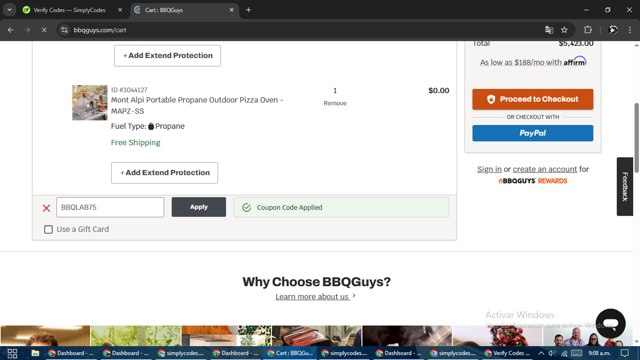Open the tab search dropdown arrow
640x360 pixels.
(9, 10)
